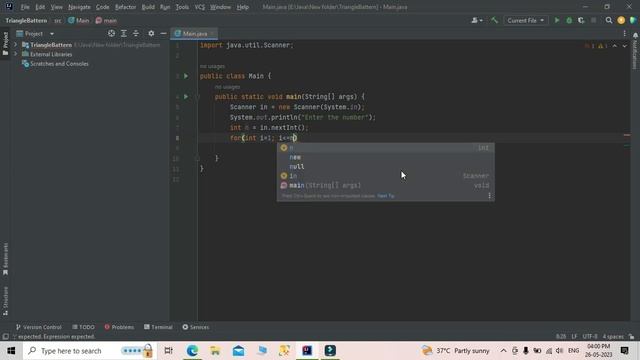Viewport: 640px width, 360px height.
Task: Click the Project side tab
Action: [5, 44]
